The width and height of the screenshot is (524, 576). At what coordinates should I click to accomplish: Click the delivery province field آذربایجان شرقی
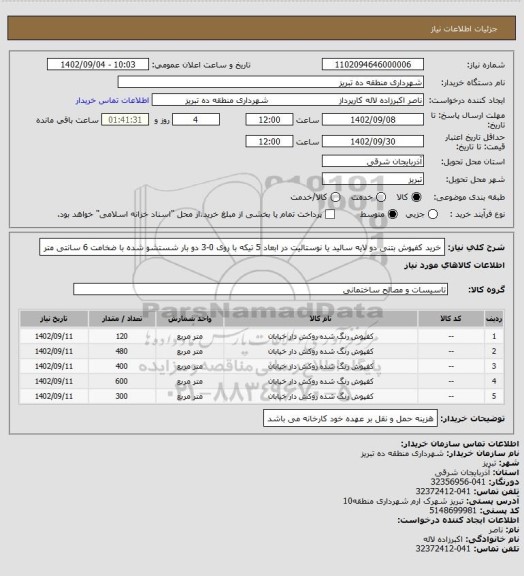[x=373, y=161]
